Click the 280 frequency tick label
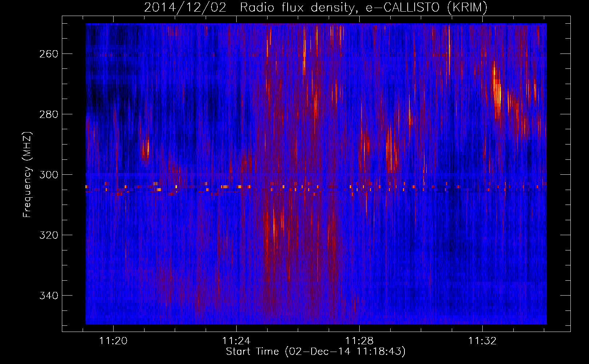This screenshot has height=364, width=589. [x=49, y=114]
